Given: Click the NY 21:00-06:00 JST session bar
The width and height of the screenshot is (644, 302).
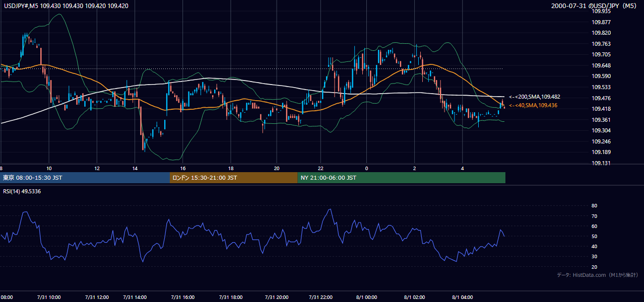Looking at the screenshot, I should (x=401, y=178).
